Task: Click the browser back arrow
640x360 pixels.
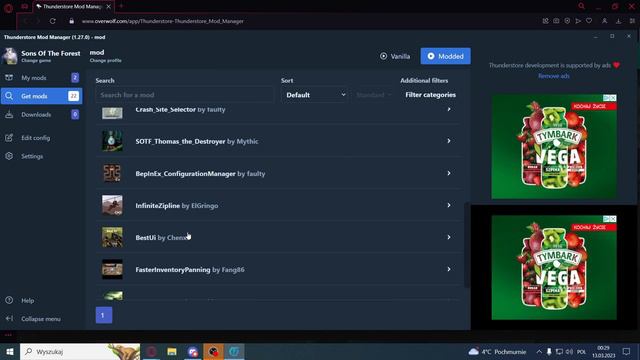Action: pos(26,21)
